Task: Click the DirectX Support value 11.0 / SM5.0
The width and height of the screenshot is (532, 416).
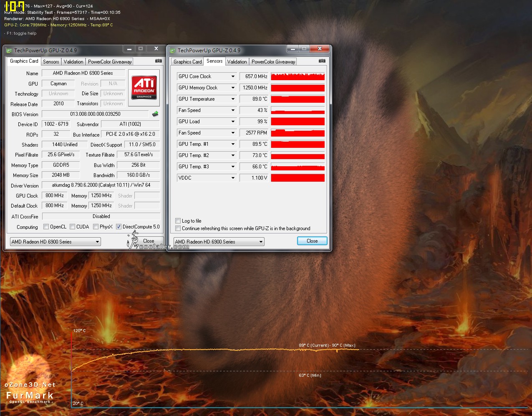Action: pyautogui.click(x=142, y=145)
